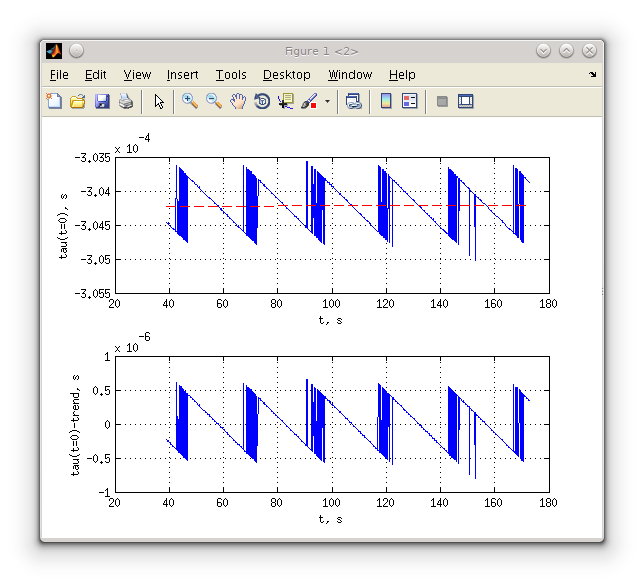The width and height of the screenshot is (644, 582).
Task: Toggle the Insert Legend button
Action: point(409,101)
